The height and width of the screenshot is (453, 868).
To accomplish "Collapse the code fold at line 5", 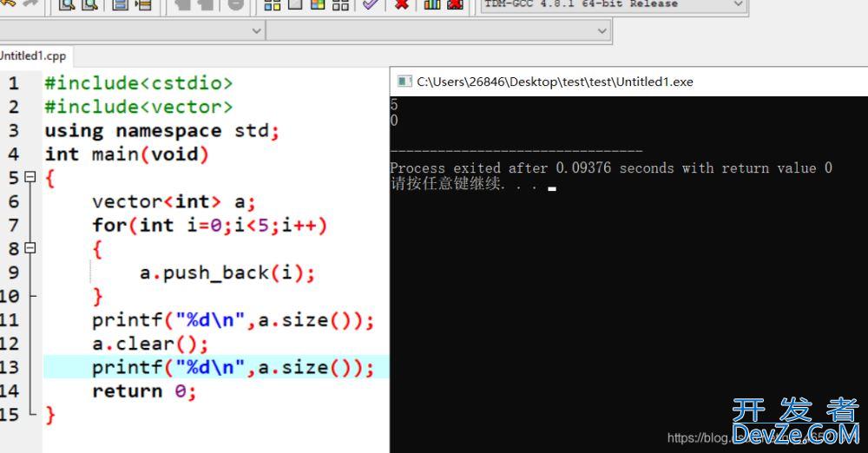I will (x=30, y=177).
